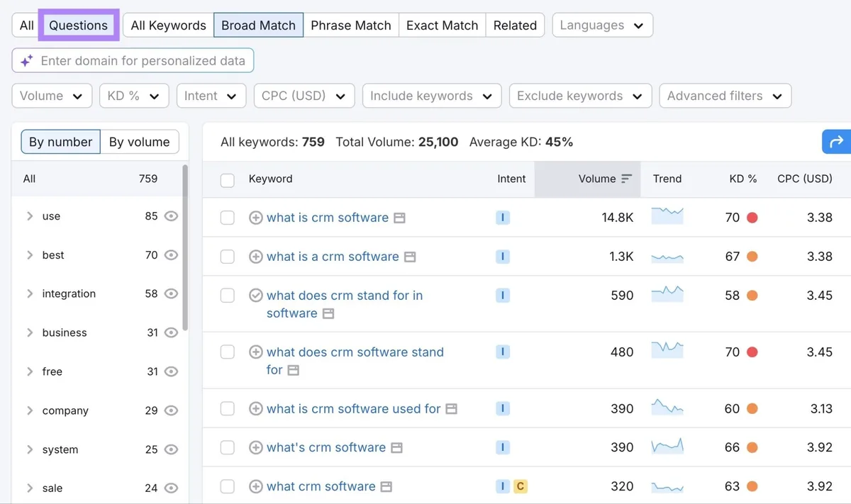Viewport: 851px width, 504px height.
Task: Open 'what is crm software used for' link
Action: [x=354, y=409]
